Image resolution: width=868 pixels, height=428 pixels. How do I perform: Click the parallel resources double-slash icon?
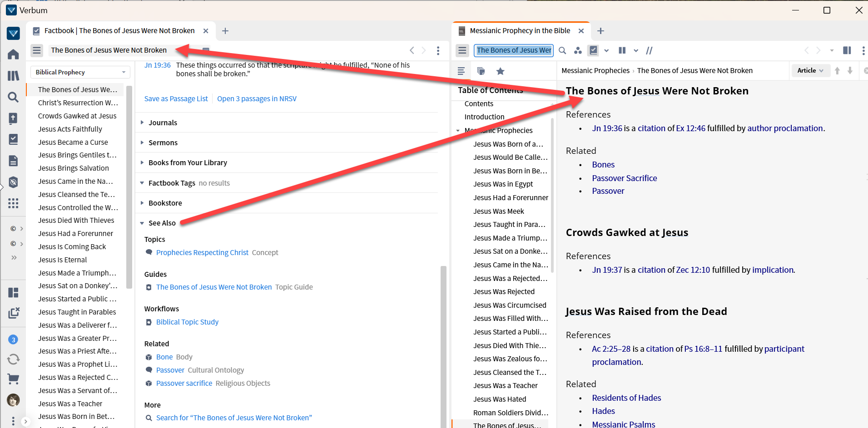coord(650,50)
